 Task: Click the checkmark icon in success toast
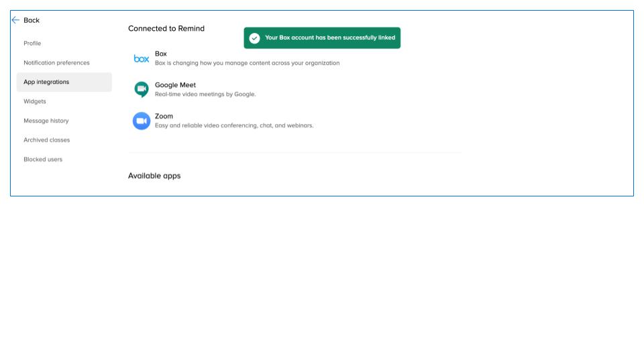point(254,38)
